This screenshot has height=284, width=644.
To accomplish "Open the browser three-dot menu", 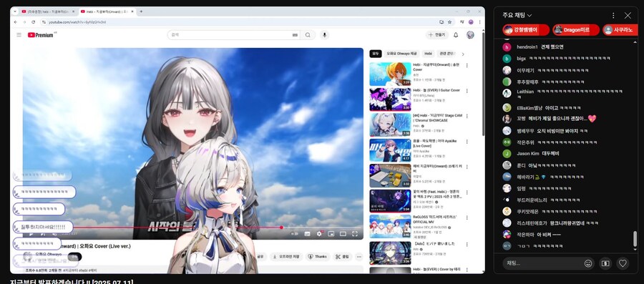I will tap(479, 21).
